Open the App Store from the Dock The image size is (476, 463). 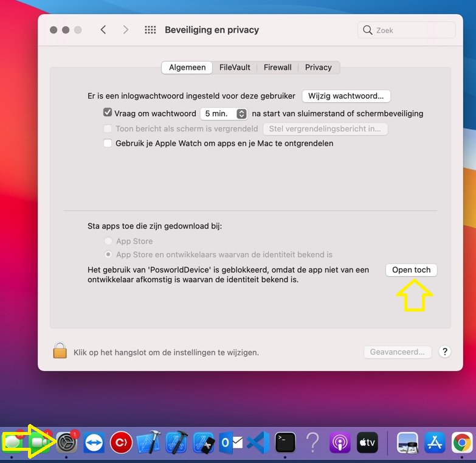pos(435,443)
